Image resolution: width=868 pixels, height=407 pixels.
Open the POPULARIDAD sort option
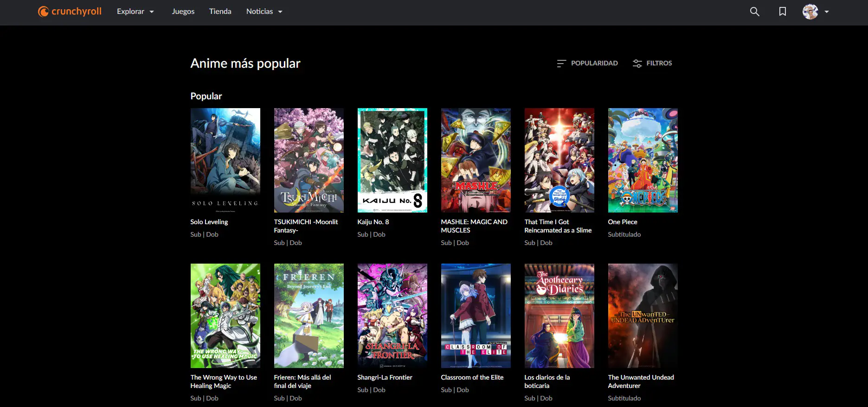(x=594, y=63)
